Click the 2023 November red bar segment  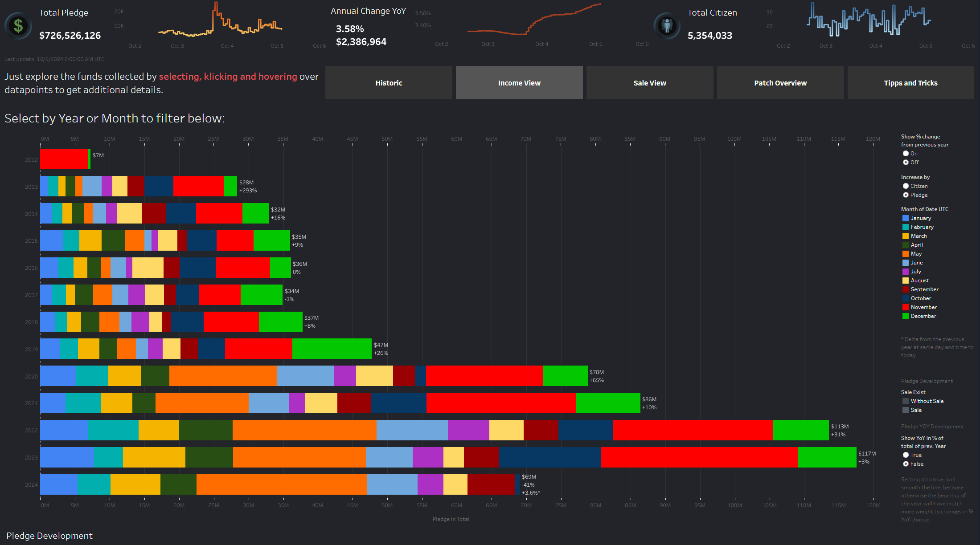tap(699, 457)
